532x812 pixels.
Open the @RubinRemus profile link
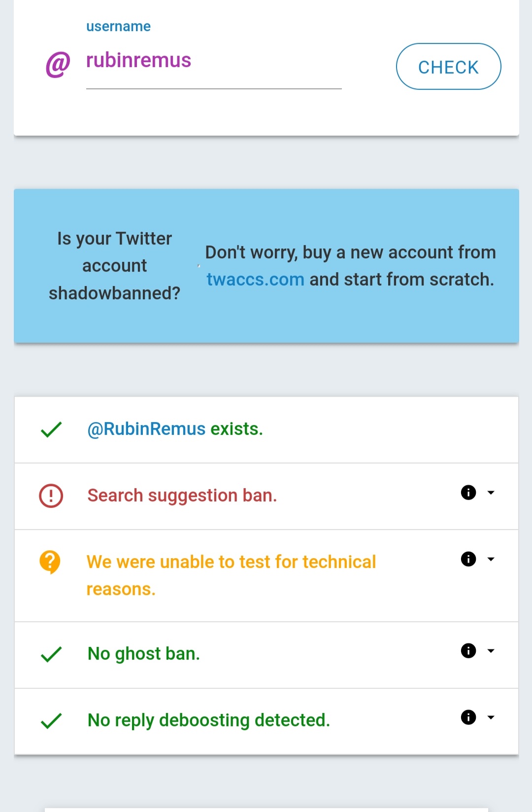click(x=146, y=429)
